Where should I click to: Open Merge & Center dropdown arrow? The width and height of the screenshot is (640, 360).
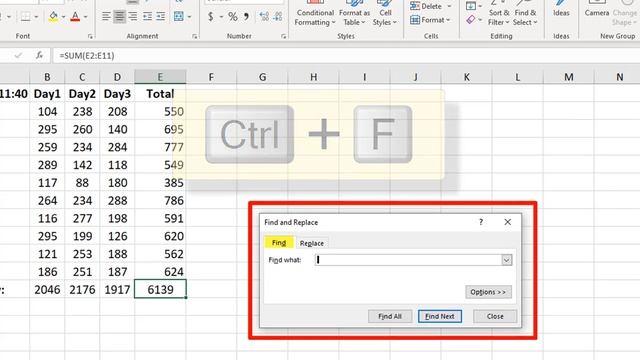(x=189, y=17)
